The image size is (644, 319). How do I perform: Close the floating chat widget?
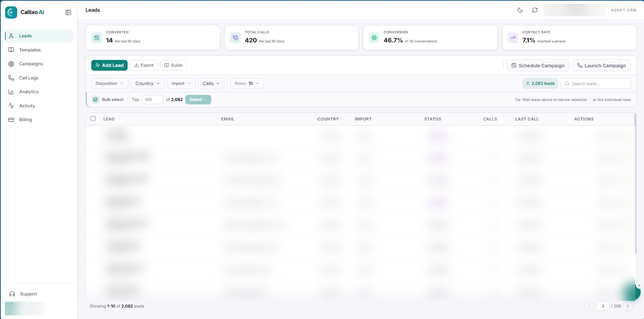(x=639, y=285)
